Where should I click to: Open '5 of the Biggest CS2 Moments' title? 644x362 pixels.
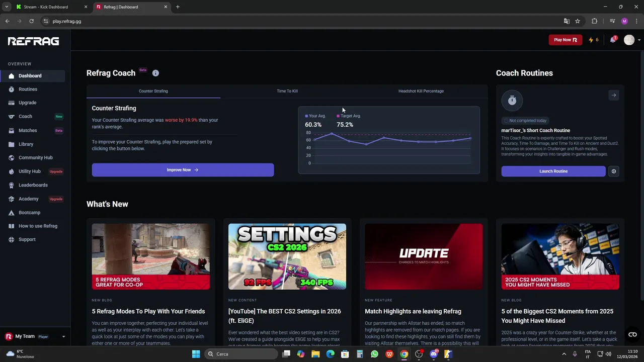coord(557,316)
